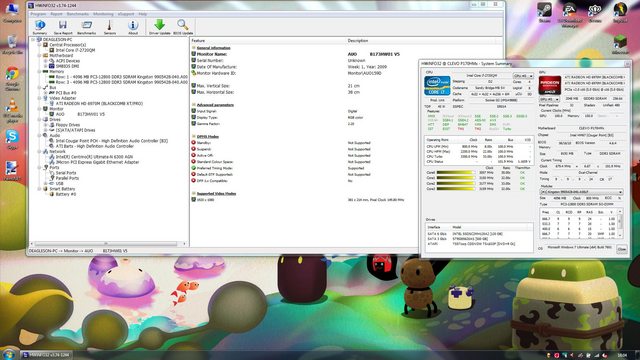Click the Audio speaker icon in the tree
Viewport: 640px width, 360px height.
pos(45,136)
